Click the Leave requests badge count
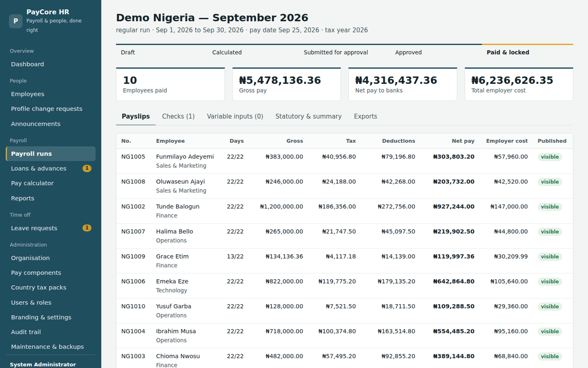 pos(87,228)
